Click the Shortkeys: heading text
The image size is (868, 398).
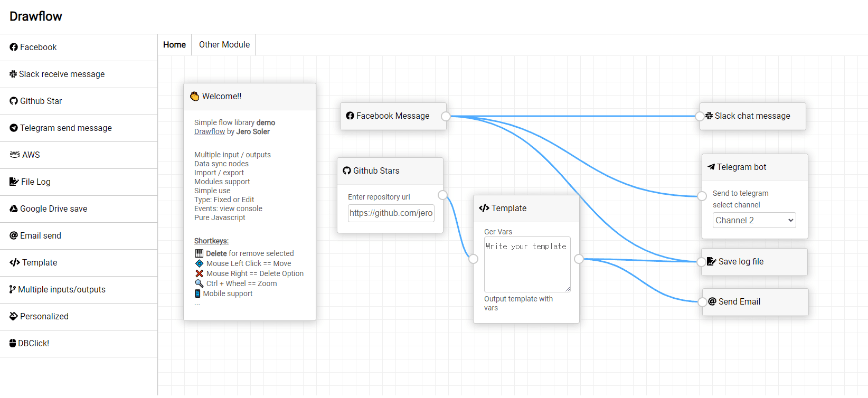(x=211, y=241)
